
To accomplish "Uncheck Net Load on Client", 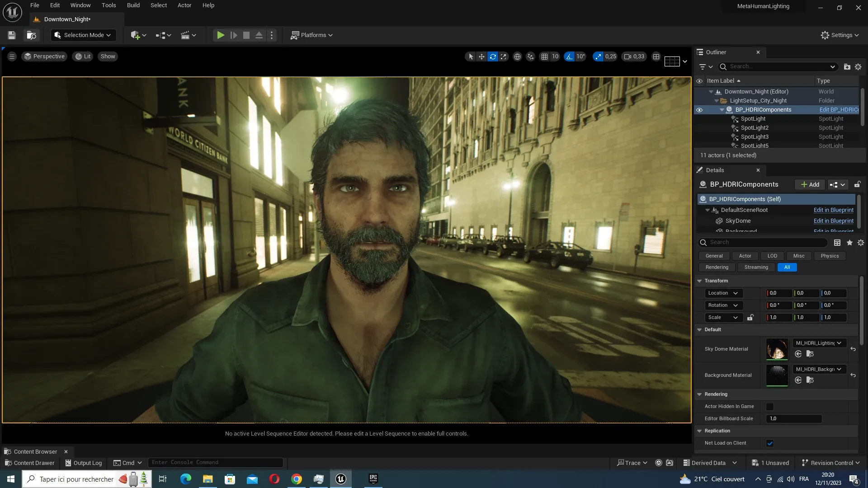I will click(770, 443).
